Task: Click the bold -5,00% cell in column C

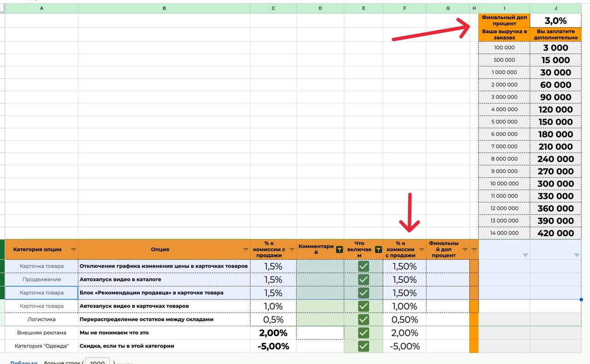Action: pos(273,346)
